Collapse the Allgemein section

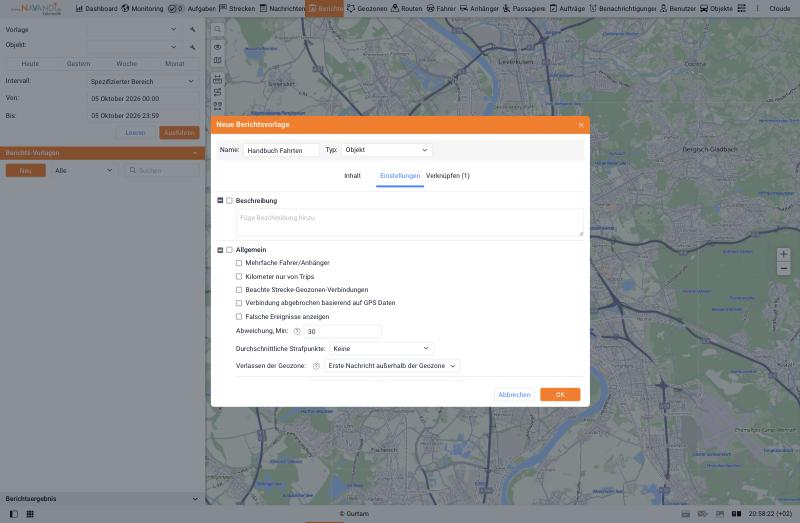pos(220,250)
